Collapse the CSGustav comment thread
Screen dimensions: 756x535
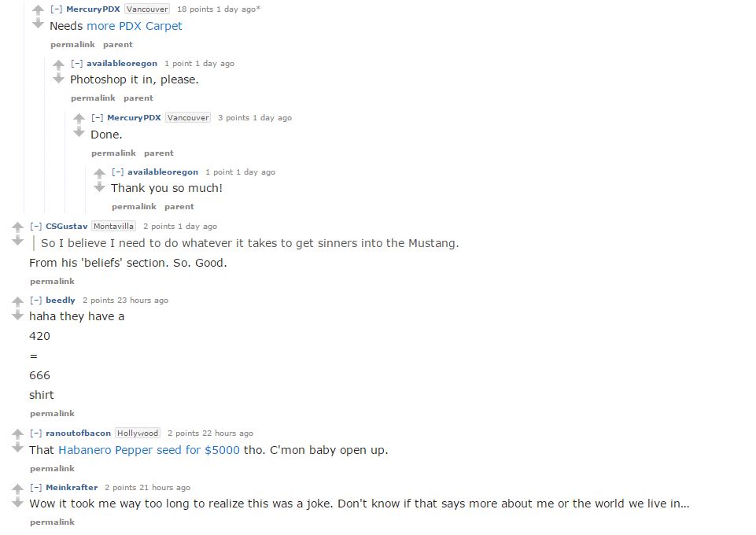pyautogui.click(x=35, y=226)
